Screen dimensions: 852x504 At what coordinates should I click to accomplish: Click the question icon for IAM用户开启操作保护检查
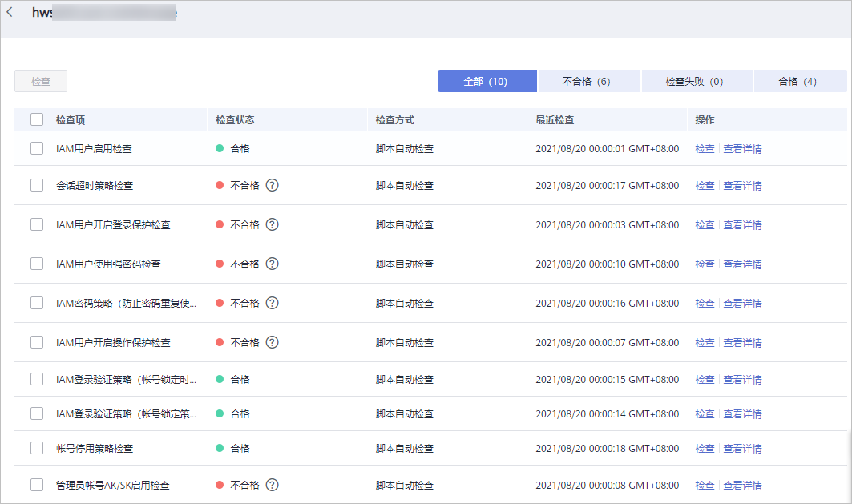coord(272,342)
